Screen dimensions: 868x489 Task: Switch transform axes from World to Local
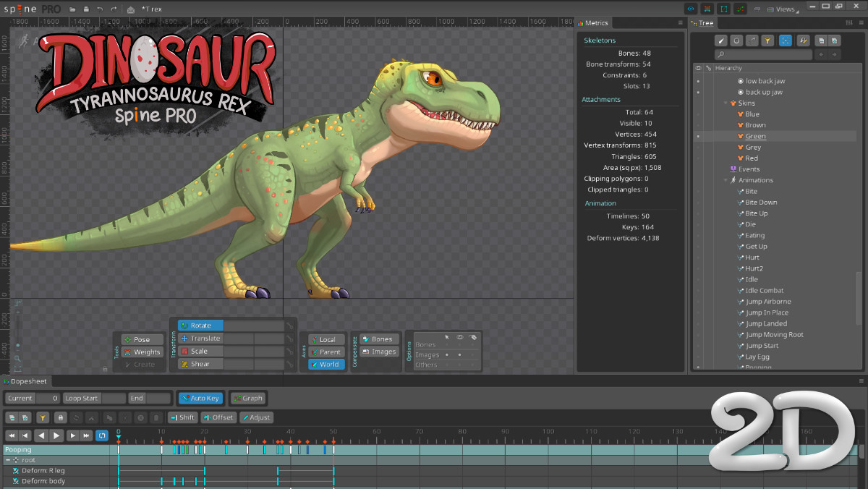pyautogui.click(x=325, y=339)
